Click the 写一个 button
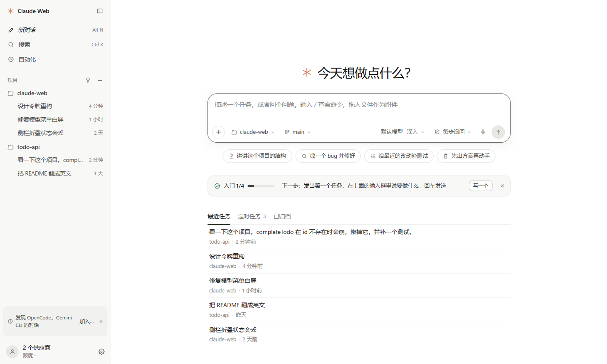 click(481, 186)
